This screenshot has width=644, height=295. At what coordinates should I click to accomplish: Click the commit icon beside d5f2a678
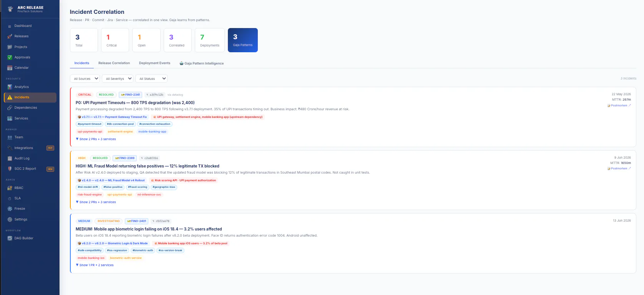[x=153, y=221]
